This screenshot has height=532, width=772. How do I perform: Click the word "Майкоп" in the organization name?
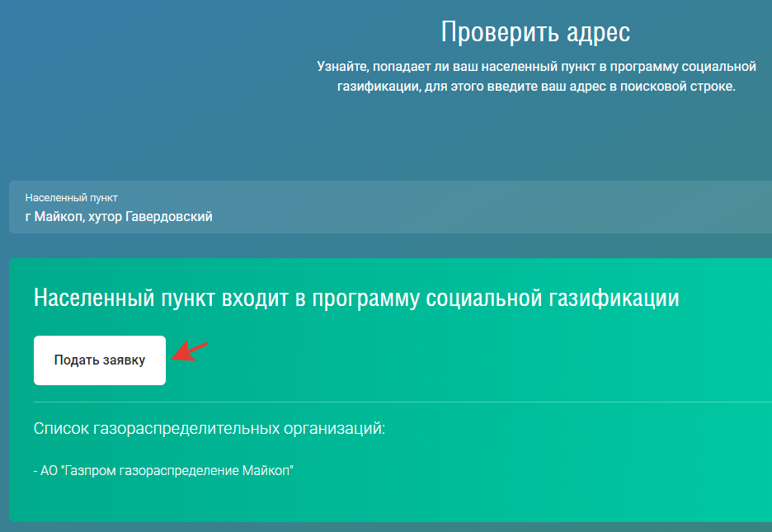coord(268,471)
